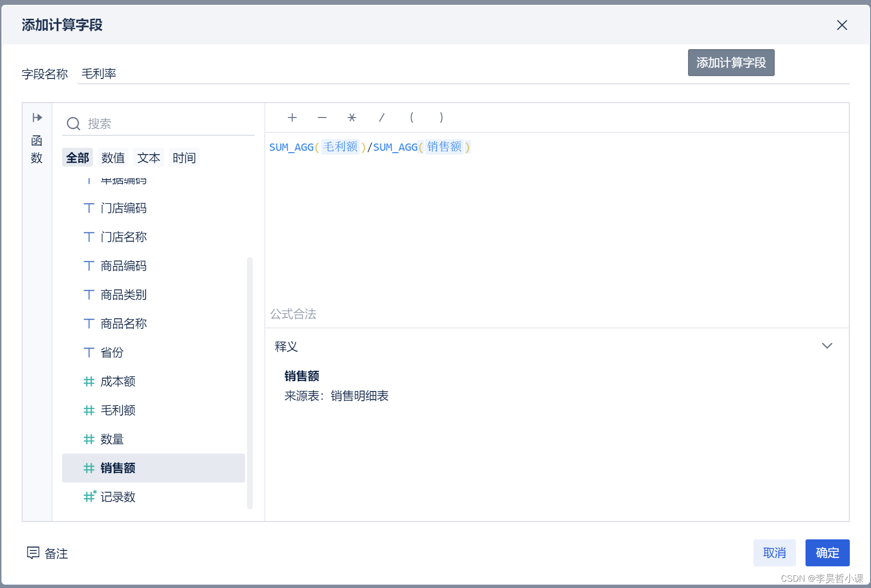
Task: Collapse the 函数 side panel arrow icon
Action: [x=37, y=118]
